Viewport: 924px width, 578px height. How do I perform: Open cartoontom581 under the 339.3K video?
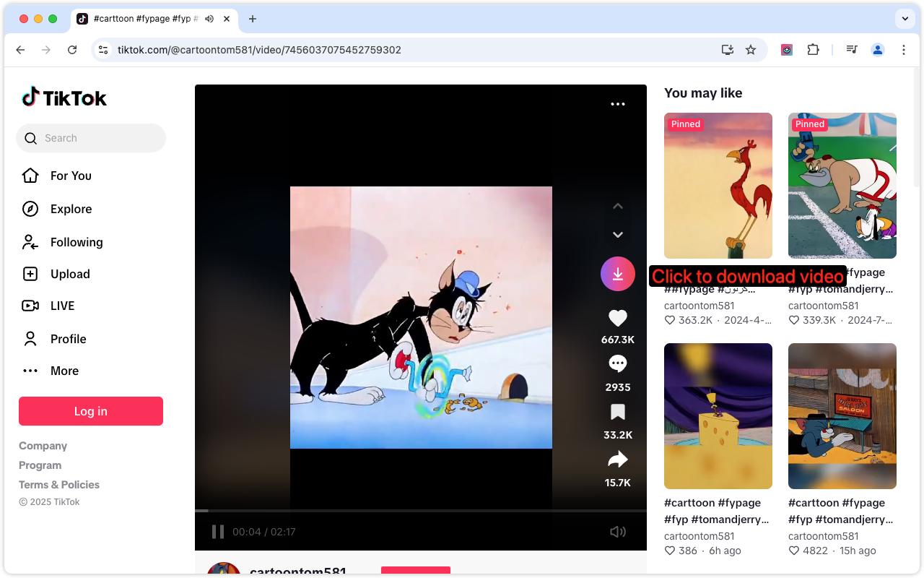(x=824, y=306)
